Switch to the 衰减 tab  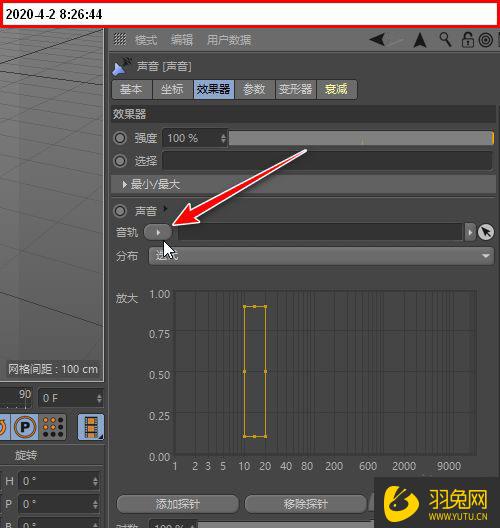pyautogui.click(x=336, y=89)
